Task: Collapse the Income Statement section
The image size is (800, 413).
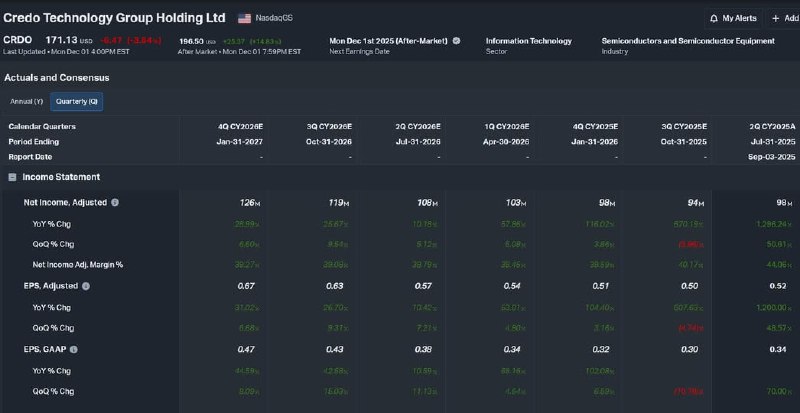Action: pyautogui.click(x=12, y=177)
